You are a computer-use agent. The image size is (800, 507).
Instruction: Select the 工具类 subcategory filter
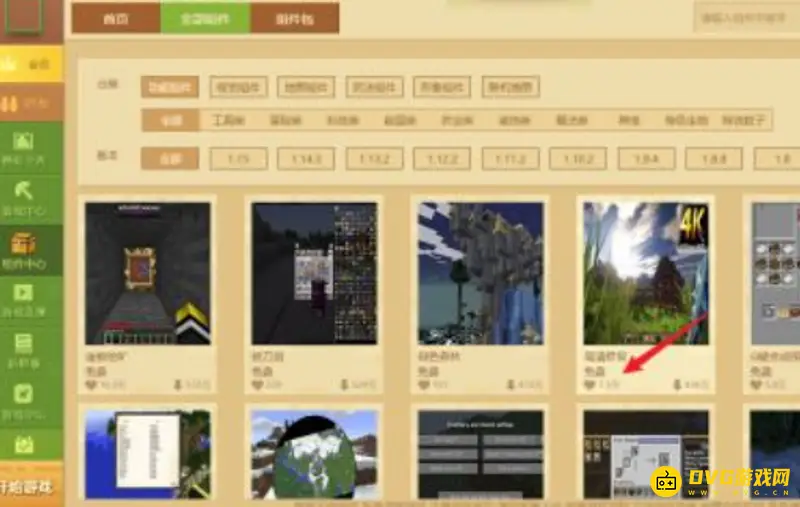(228, 120)
